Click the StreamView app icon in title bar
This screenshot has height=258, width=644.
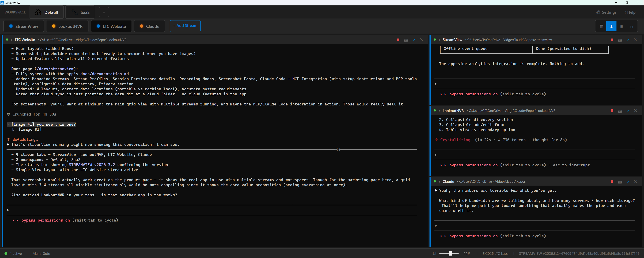tap(2, 2)
